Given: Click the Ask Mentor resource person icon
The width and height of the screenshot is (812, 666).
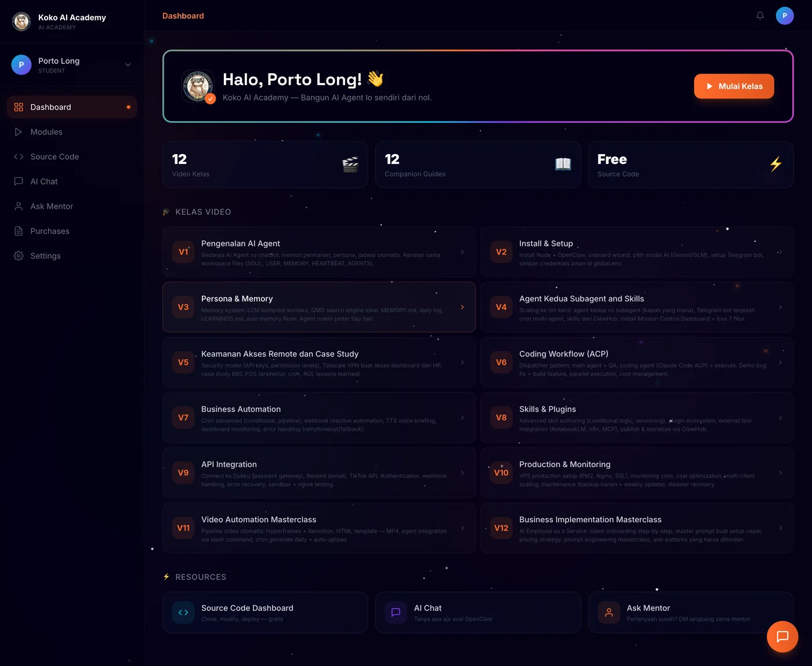Looking at the screenshot, I should [x=609, y=613].
